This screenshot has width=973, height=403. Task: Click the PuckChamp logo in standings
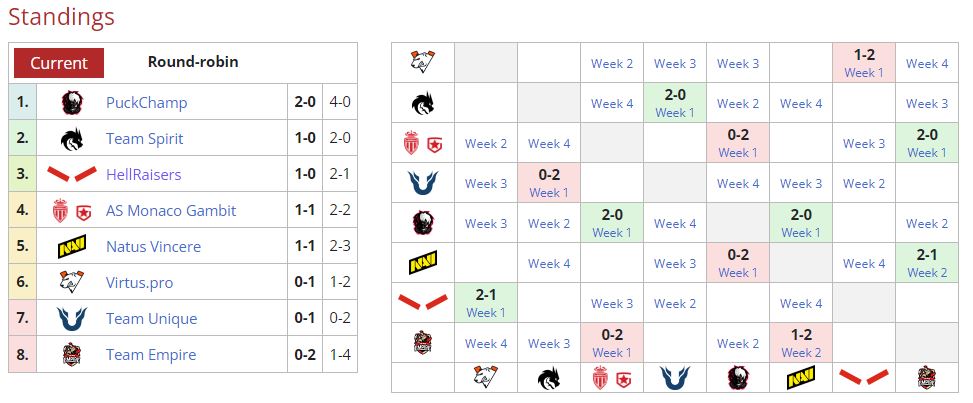pos(72,102)
